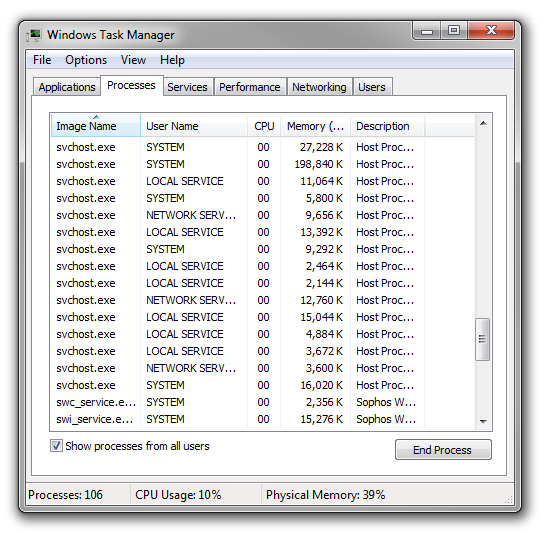Select svchost.exe row with 5,800 K memory

[x=262, y=198]
